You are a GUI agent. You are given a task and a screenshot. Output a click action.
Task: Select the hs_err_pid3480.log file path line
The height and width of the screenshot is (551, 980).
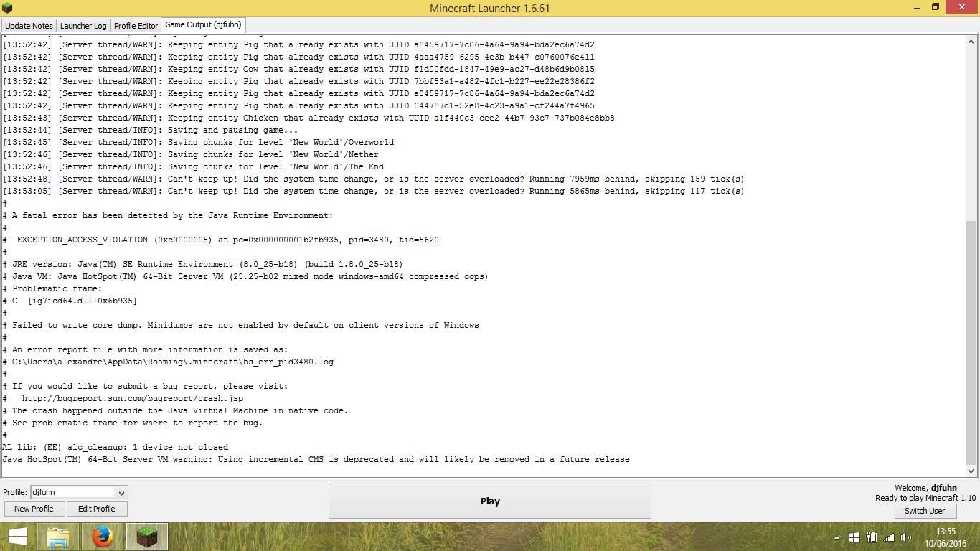pos(168,362)
